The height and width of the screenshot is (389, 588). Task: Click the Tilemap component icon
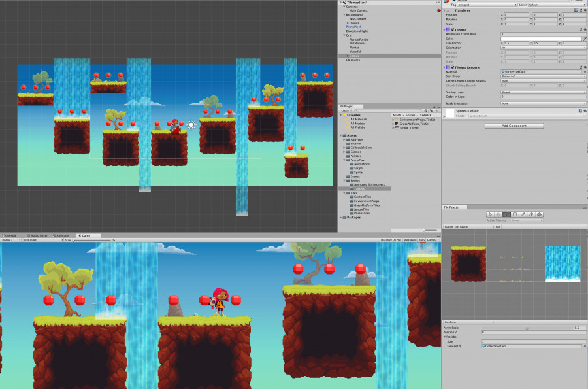[448, 29]
